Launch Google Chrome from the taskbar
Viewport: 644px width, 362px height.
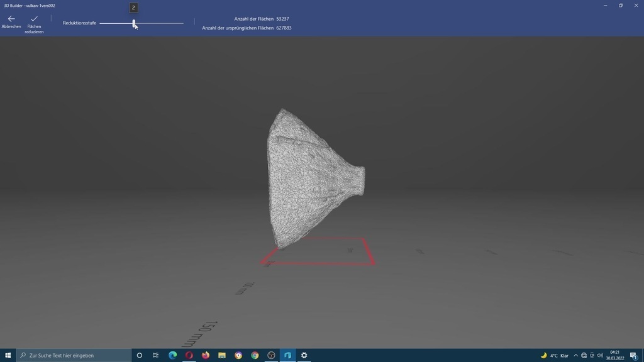tap(254, 355)
